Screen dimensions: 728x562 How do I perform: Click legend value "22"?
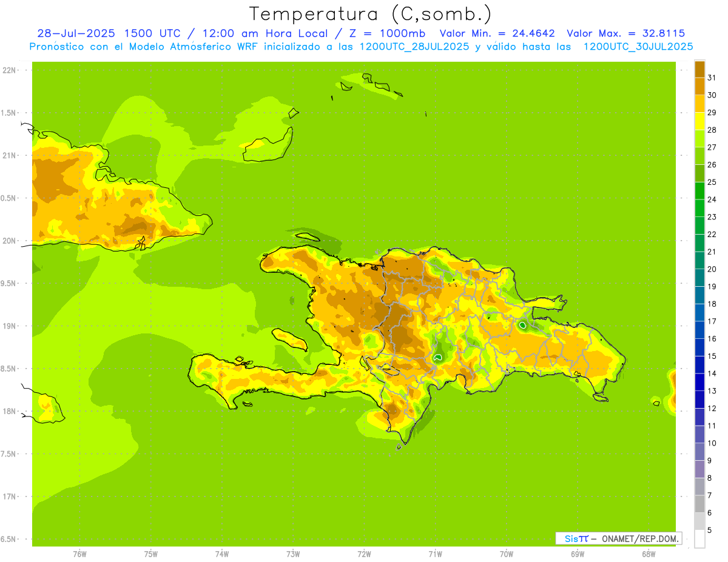point(712,235)
